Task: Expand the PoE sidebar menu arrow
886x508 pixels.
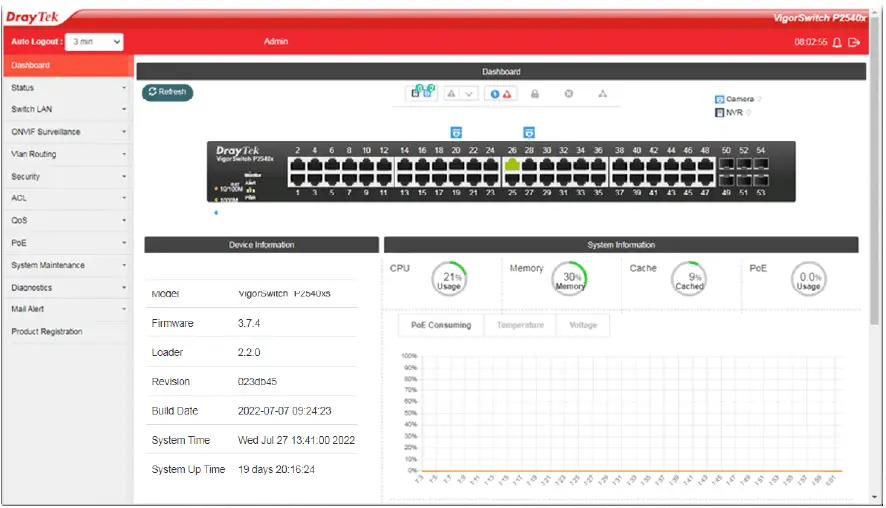Action: click(124, 243)
